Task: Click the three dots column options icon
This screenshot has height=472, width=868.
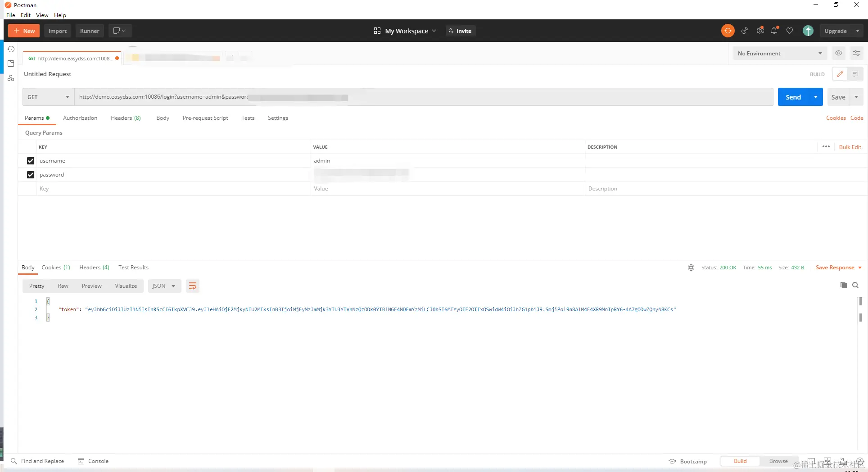Action: (x=826, y=147)
